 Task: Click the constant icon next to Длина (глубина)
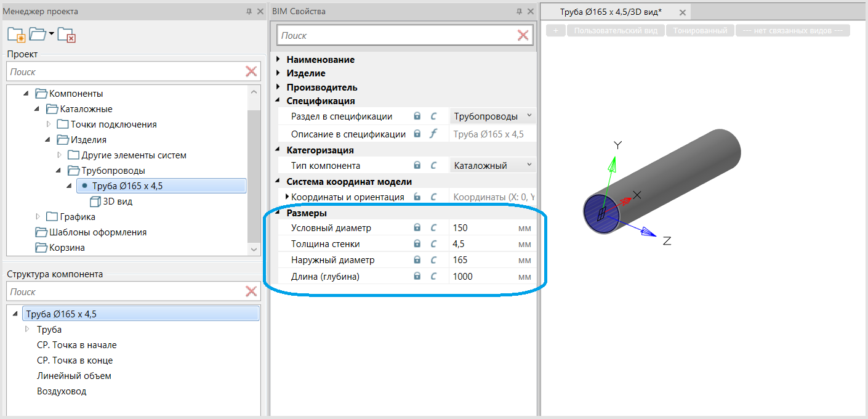coord(433,277)
